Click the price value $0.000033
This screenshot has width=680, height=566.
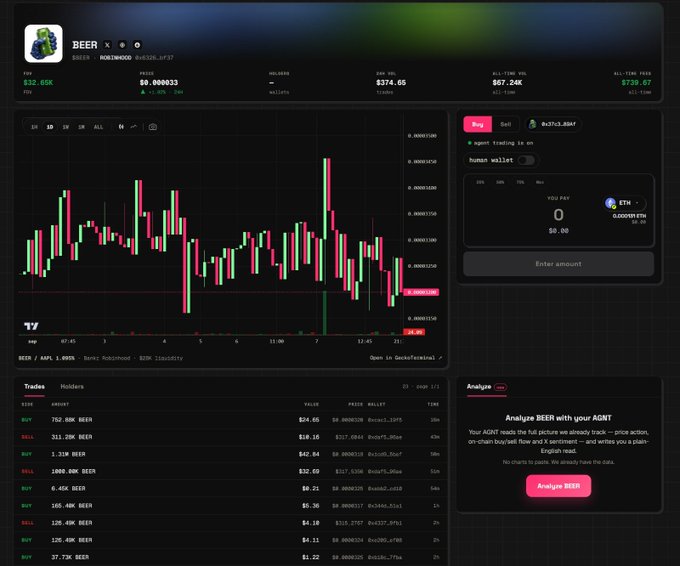(159, 82)
